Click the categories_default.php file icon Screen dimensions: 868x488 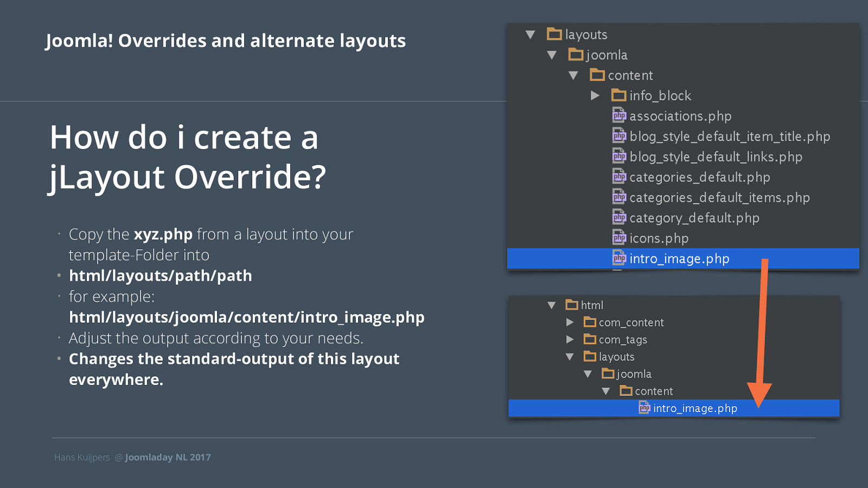click(619, 176)
